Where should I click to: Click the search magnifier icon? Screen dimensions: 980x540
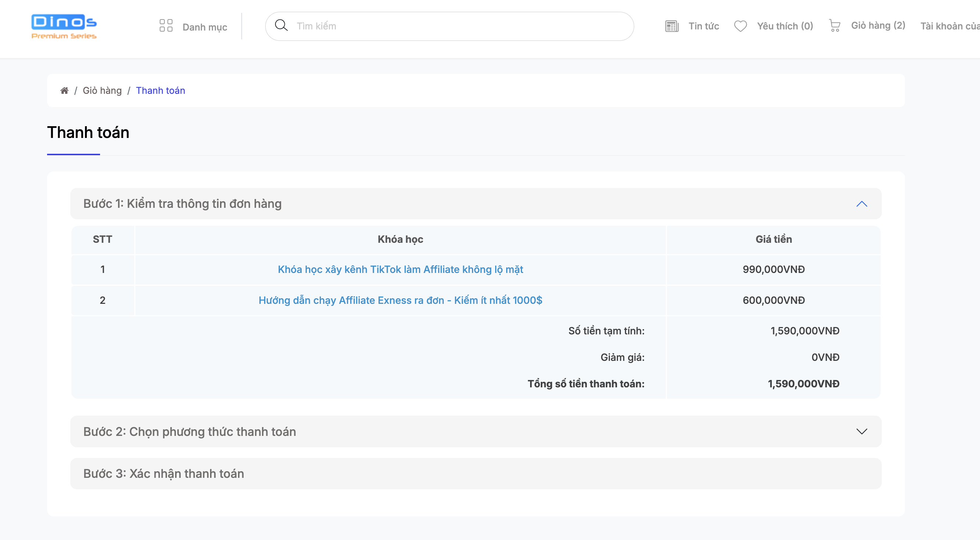[281, 25]
